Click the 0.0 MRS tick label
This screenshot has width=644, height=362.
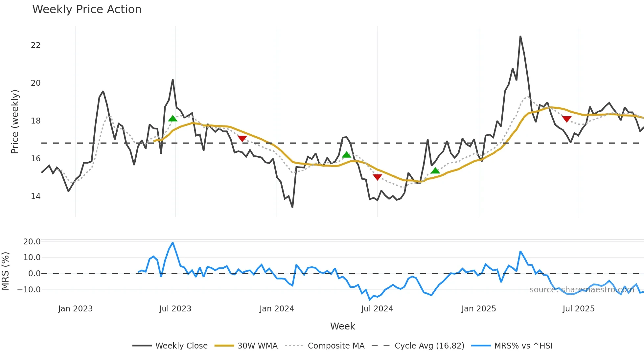click(x=34, y=274)
